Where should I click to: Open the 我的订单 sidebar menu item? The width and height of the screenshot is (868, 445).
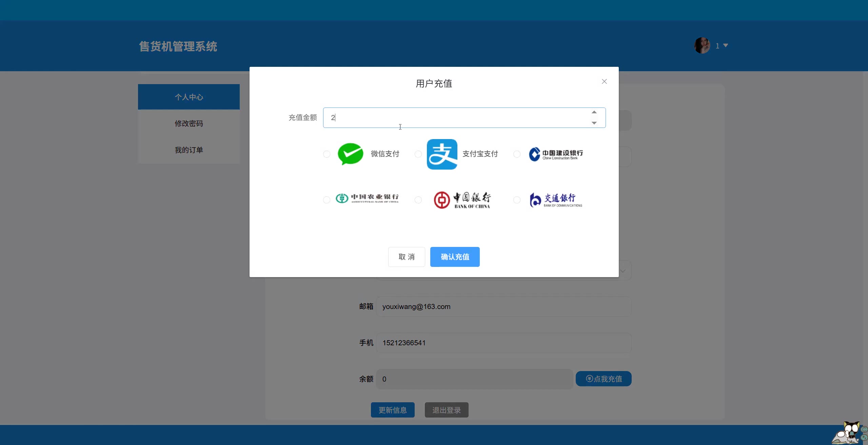[x=189, y=150]
